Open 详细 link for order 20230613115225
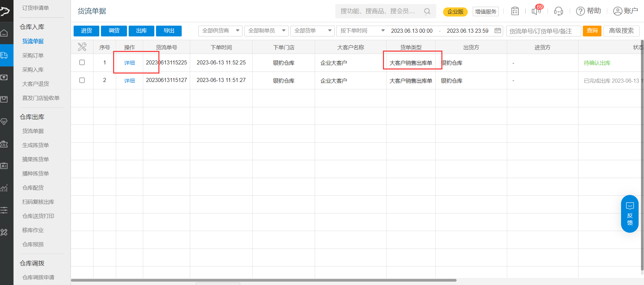Viewport: 644px width, 285px height. 129,63
